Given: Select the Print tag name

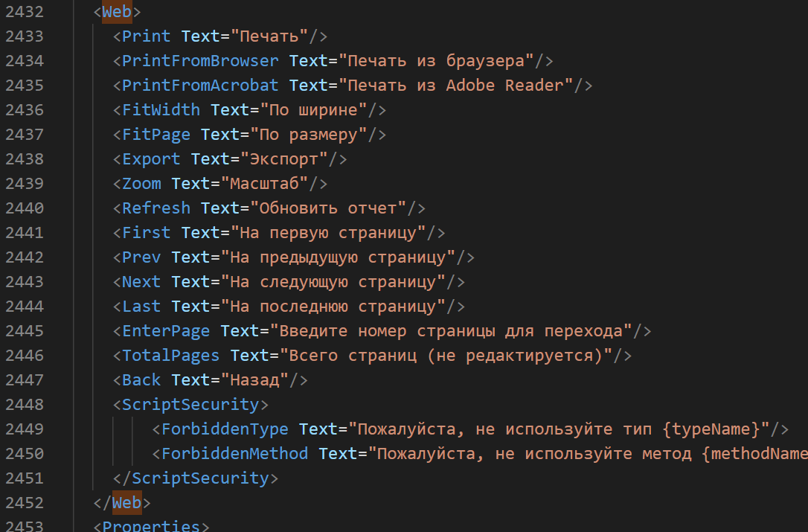Looking at the screenshot, I should [146, 36].
